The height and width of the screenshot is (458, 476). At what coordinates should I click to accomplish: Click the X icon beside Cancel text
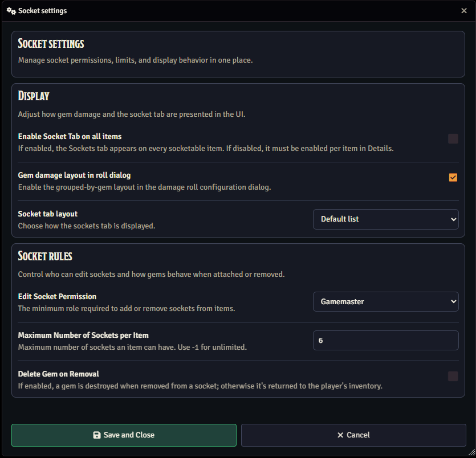click(x=340, y=435)
